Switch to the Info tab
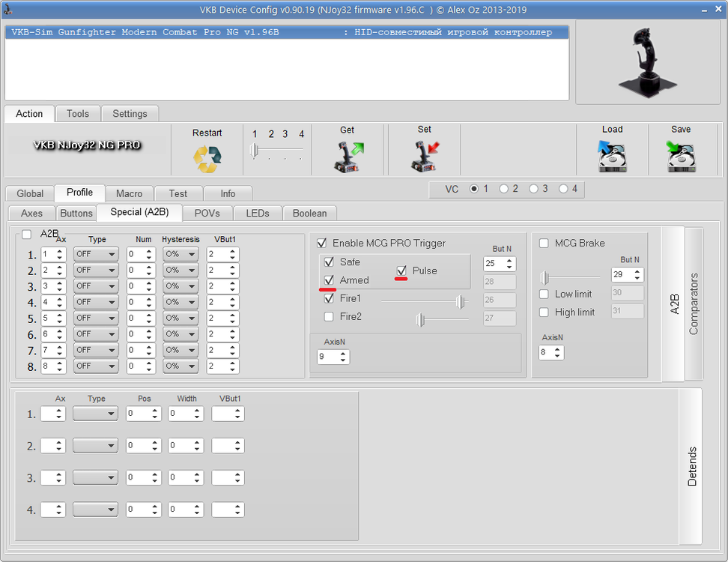The width and height of the screenshot is (728, 562). pyautogui.click(x=228, y=193)
